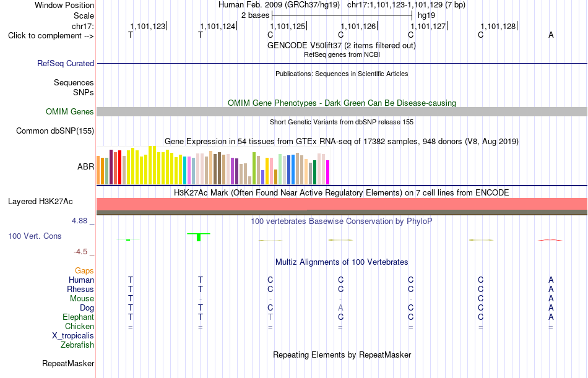Screen dimensions: 588x378
Task: Open the 100 Vert. Cons track label
Action: click(x=35, y=236)
